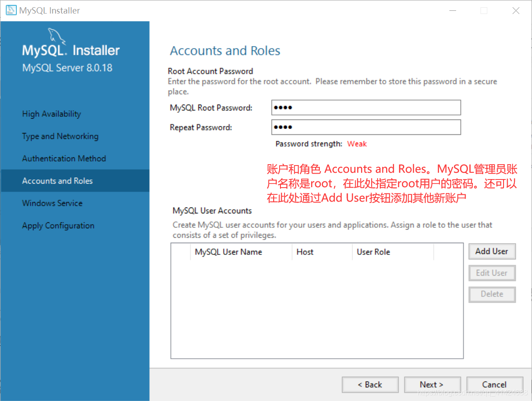This screenshot has width=532, height=401.
Task: Cancel the installer setup
Action: pos(495,385)
